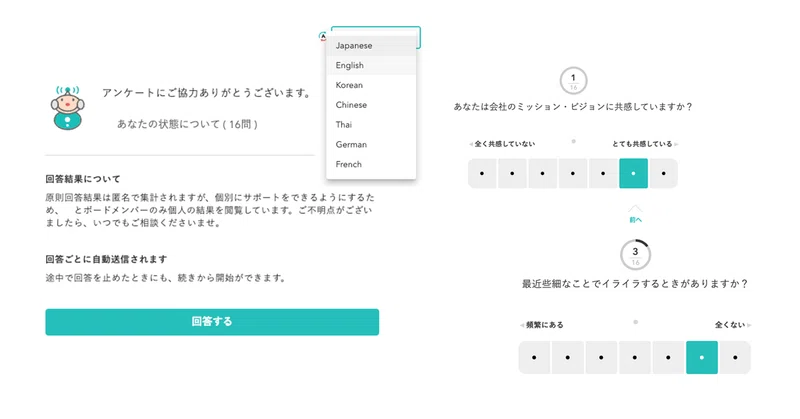
Task: Select the middle fourth rating in question 3
Action: [x=635, y=358]
